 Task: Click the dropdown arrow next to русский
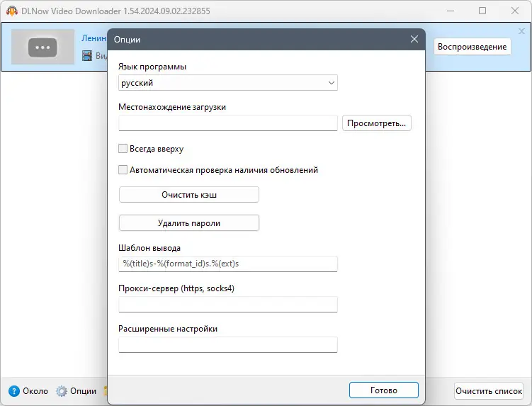click(331, 83)
